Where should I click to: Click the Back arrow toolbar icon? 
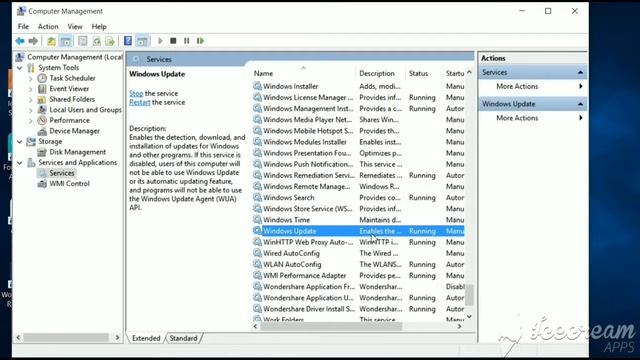pyautogui.click(x=20, y=41)
